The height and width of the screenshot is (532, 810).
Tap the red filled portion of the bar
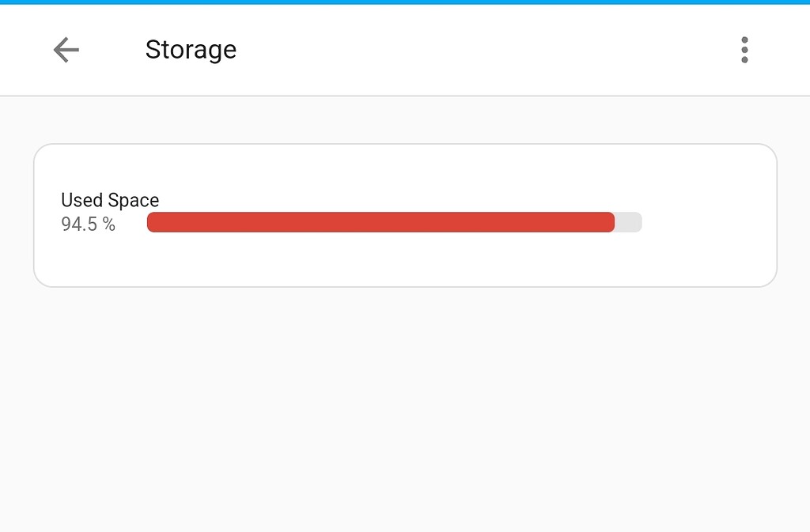click(x=380, y=222)
